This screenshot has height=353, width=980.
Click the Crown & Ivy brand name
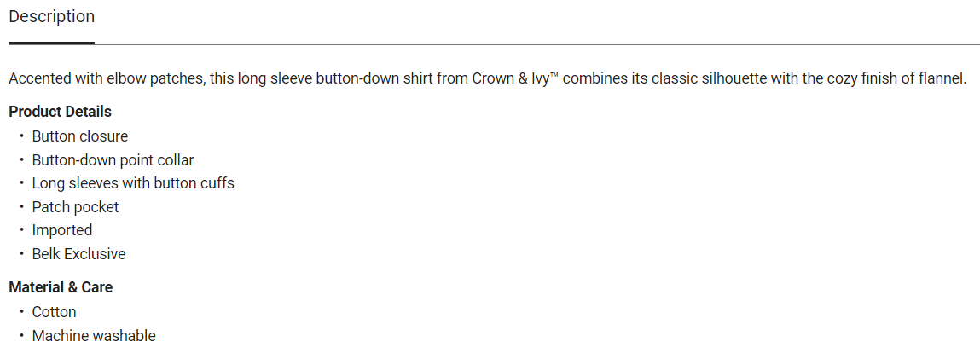(x=508, y=79)
